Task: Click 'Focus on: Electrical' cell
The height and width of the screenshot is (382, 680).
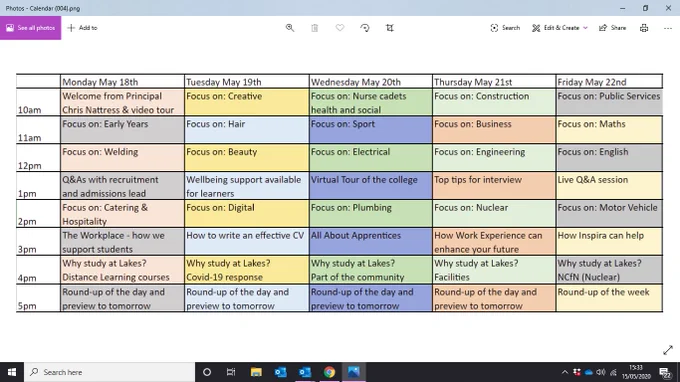Action: click(x=370, y=158)
